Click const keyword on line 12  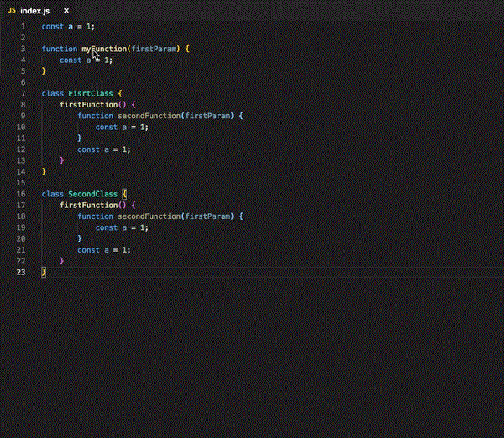tap(88, 149)
